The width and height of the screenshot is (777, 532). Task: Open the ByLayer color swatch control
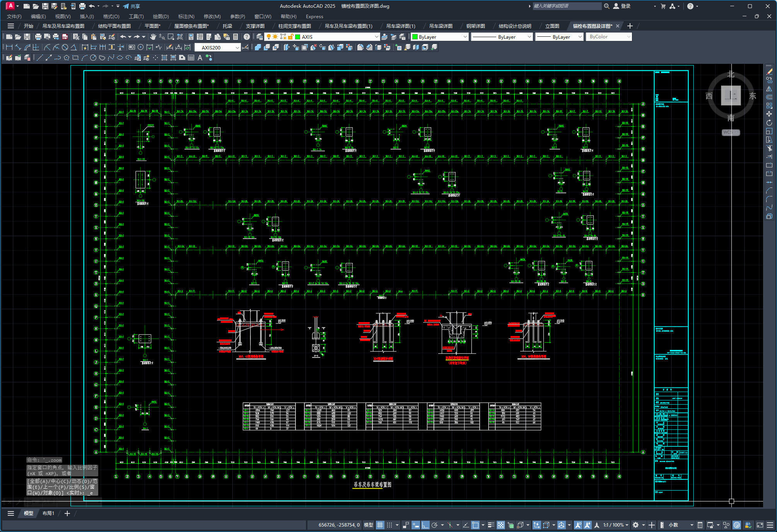[440, 37]
